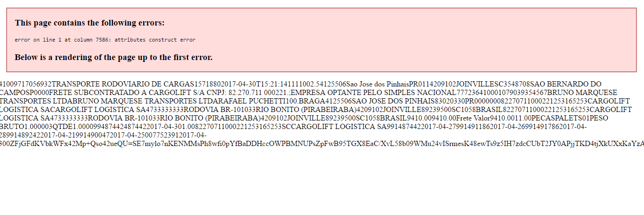Click the "Below is a rendering" heading text
This screenshot has height=215, width=644.
(x=113, y=57)
